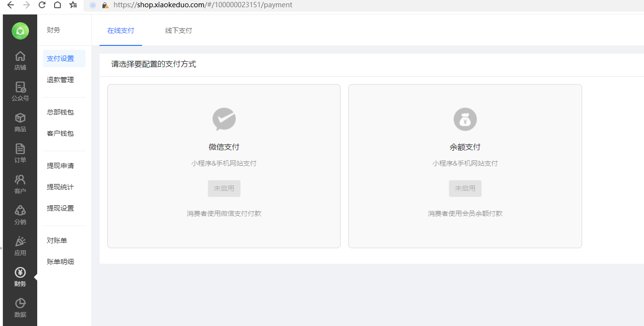Click the 财务 heading in submenu
The width and height of the screenshot is (644, 326).
point(54,30)
